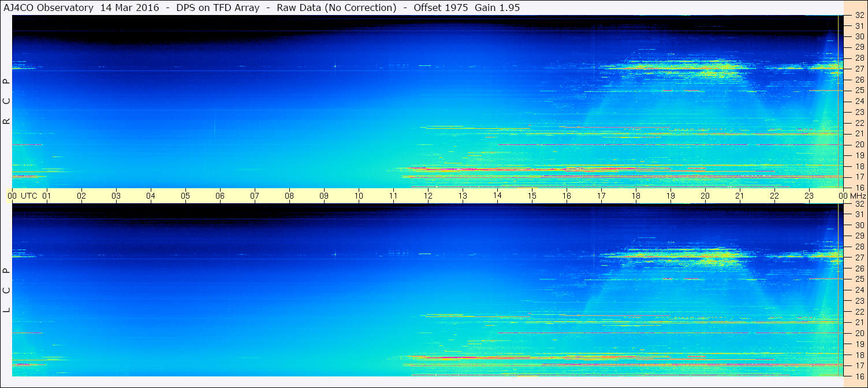868x388 pixels.
Task: Pick the 04 hour mark on time axis
Action: (151, 196)
